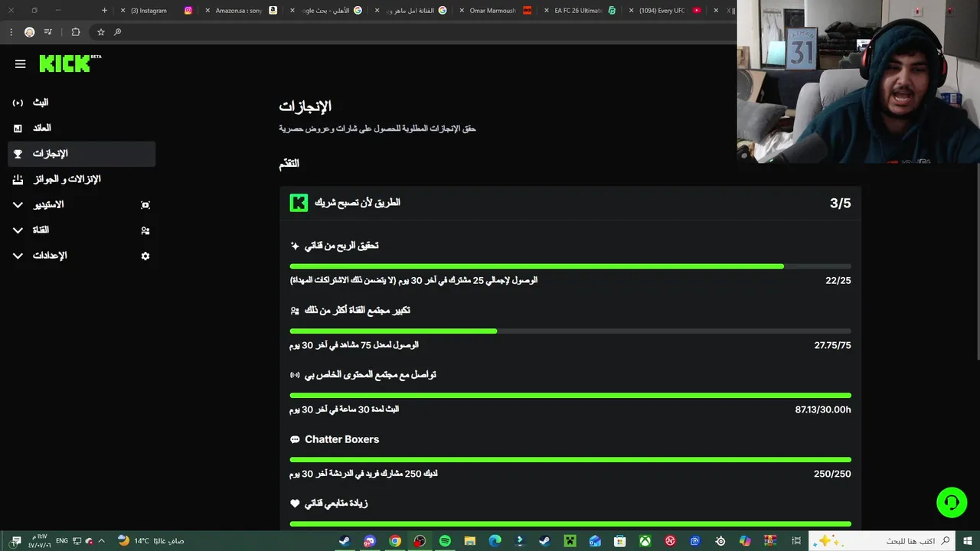Open the Kick hamburger menu
This screenshot has height=551, width=980.
(x=21, y=64)
